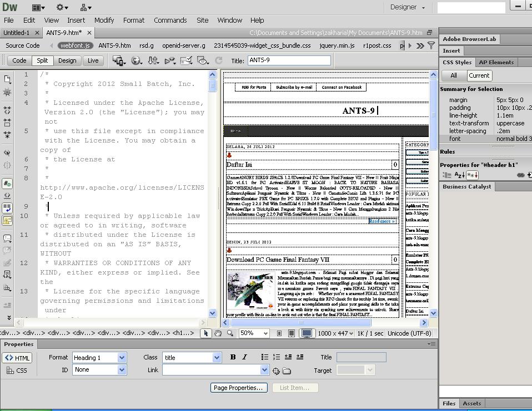Click the Unordered List icon in Properties
532x411 pixels.
pyautogui.click(x=264, y=357)
